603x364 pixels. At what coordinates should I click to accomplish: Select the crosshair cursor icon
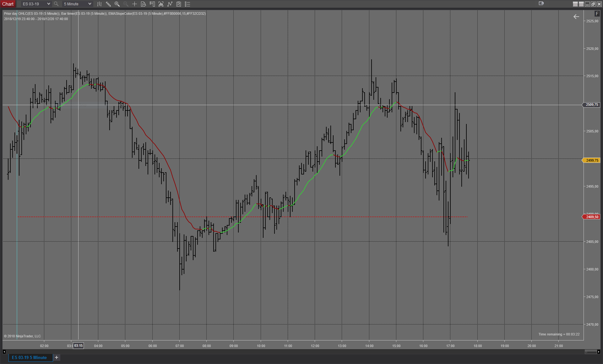point(134,4)
